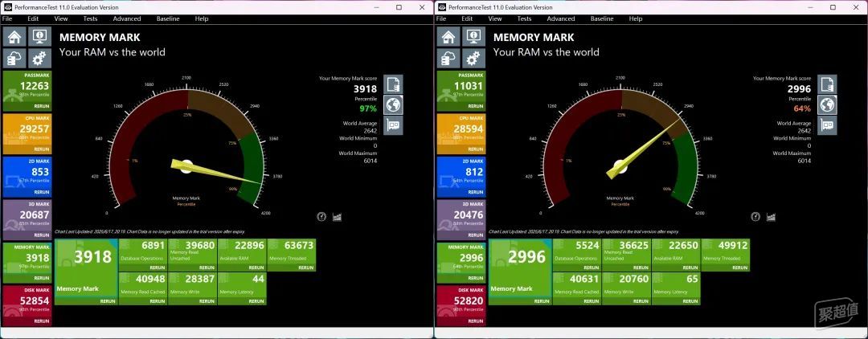Open File menu in the 3918-score window
Screen dimensions: 868x339
point(6,18)
